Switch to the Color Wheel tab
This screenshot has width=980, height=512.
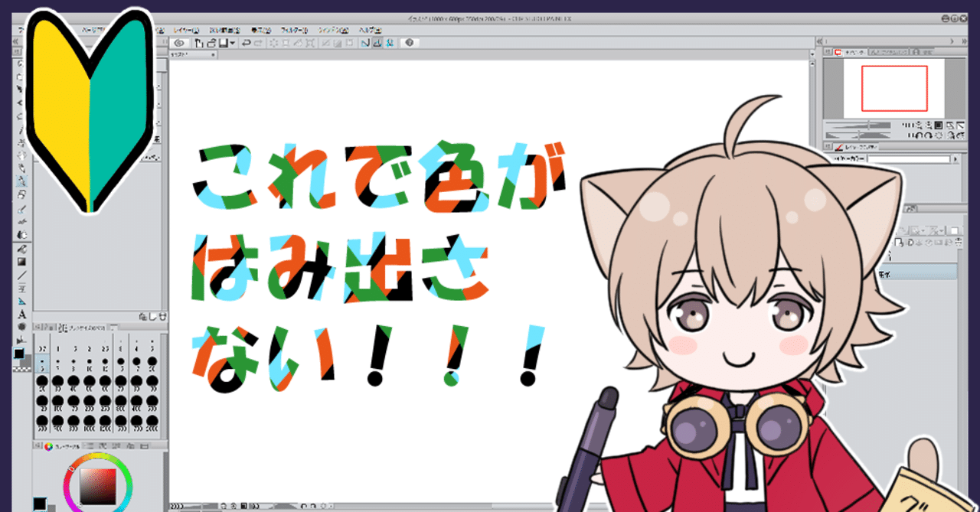pos(61,446)
